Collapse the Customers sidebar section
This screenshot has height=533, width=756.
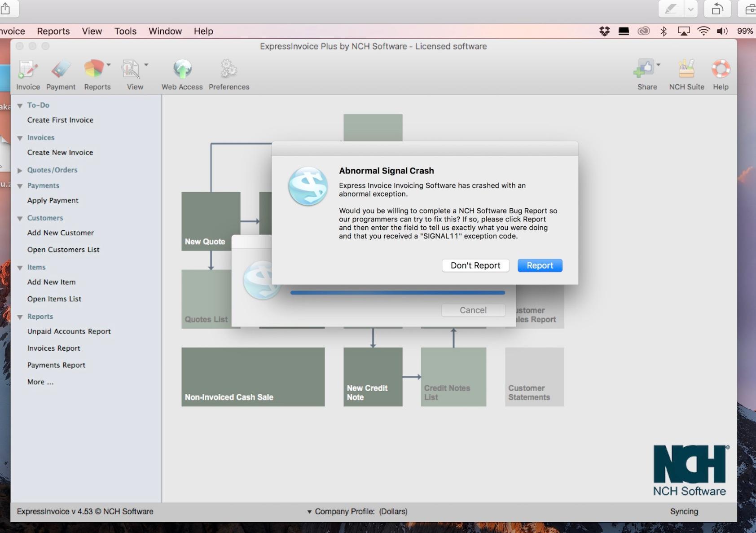click(20, 218)
